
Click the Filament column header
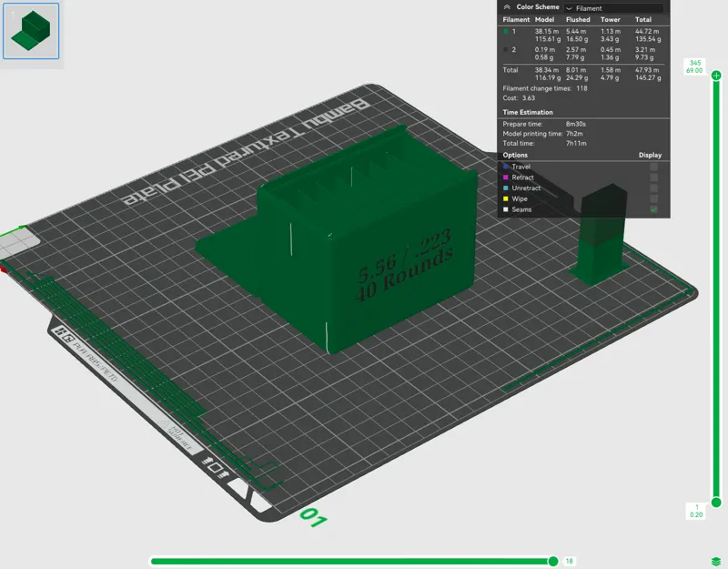pos(516,19)
